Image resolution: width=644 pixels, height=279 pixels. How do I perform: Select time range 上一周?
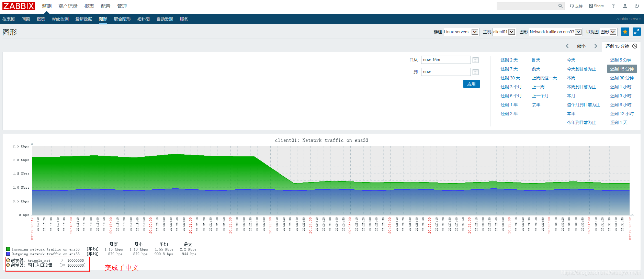(538, 87)
